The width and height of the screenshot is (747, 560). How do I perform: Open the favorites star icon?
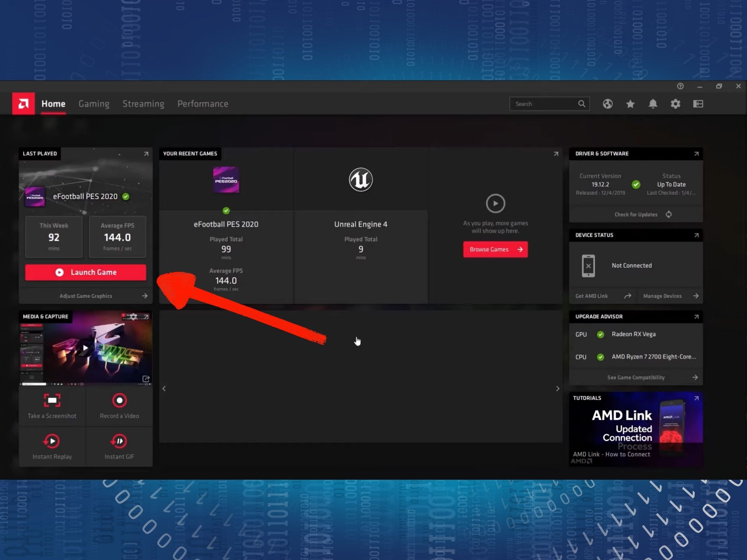pos(630,104)
